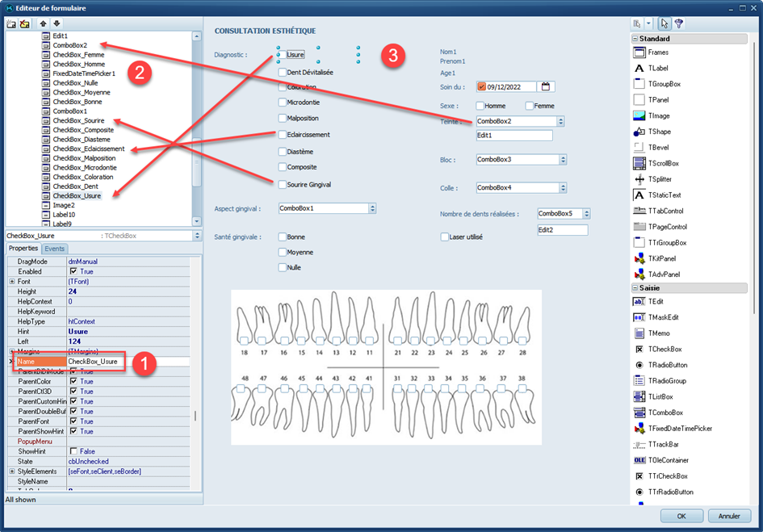
Task: Click the move down arrow icon
Action: click(57, 24)
